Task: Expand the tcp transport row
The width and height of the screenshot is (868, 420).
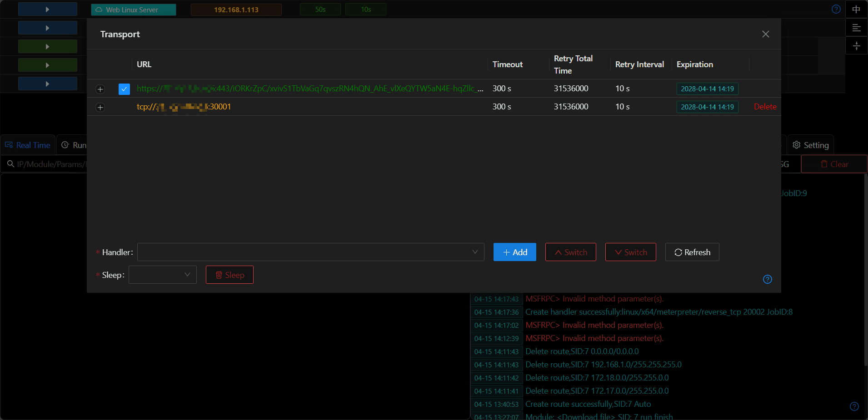Action: point(100,107)
